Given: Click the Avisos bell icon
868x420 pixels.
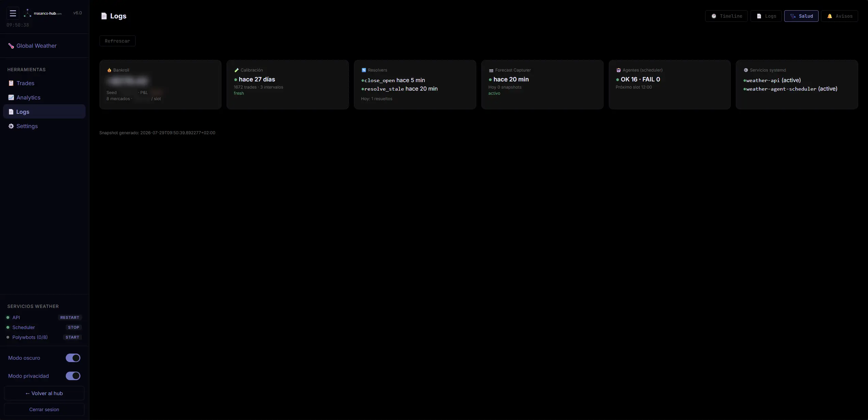Looking at the screenshot, I should (x=830, y=16).
